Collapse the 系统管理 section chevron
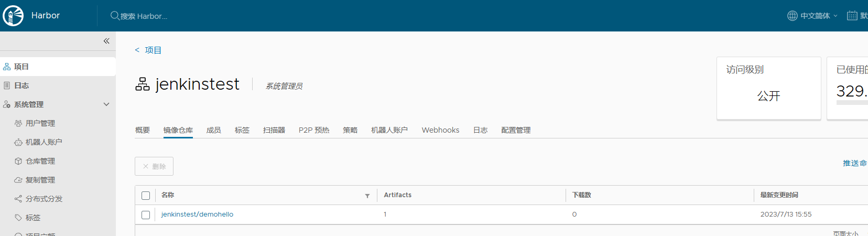 106,104
